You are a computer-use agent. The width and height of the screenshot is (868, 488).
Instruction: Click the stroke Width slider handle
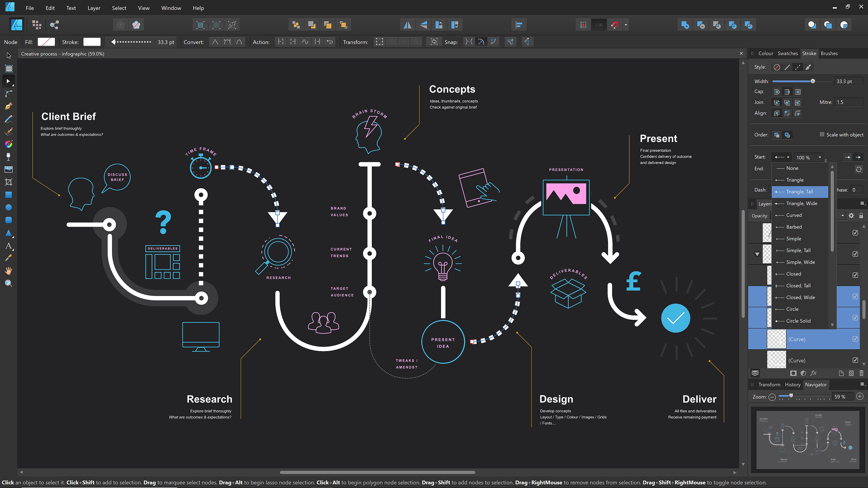point(813,81)
